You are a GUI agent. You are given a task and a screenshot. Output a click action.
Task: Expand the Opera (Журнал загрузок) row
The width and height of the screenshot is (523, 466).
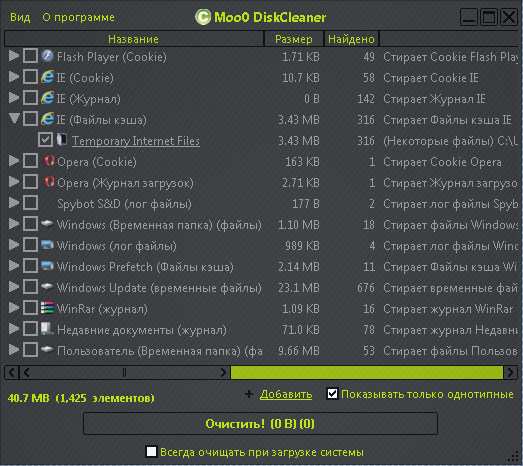[13, 181]
